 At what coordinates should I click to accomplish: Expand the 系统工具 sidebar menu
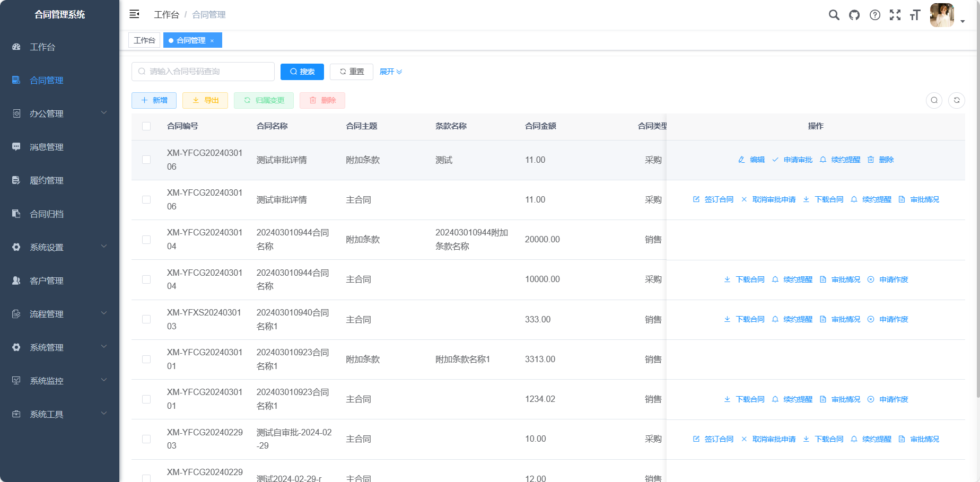pos(59,414)
